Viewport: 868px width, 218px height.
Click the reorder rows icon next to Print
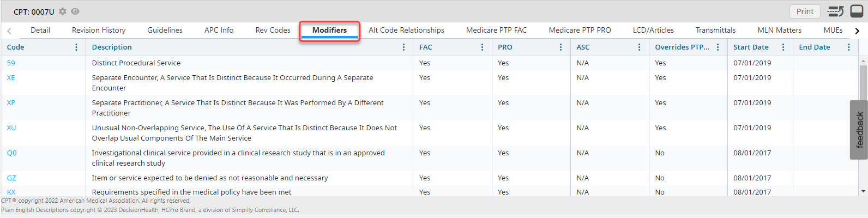pyautogui.click(x=835, y=11)
